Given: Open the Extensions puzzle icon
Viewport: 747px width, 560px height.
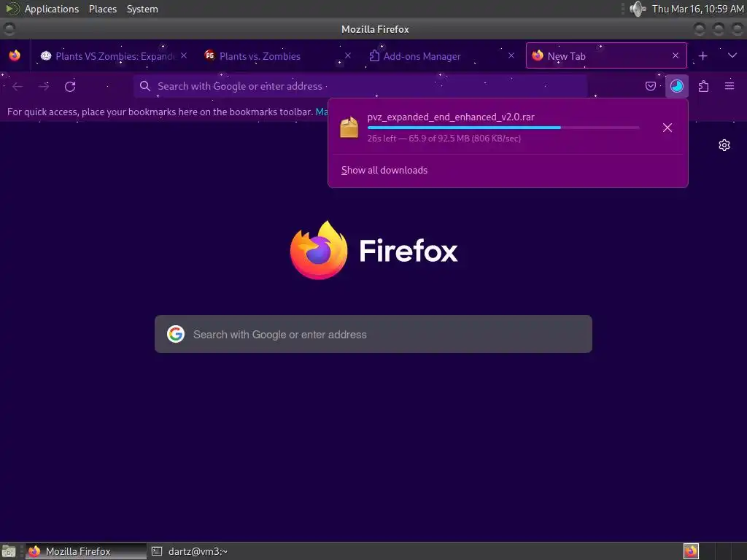Looking at the screenshot, I should click(703, 86).
